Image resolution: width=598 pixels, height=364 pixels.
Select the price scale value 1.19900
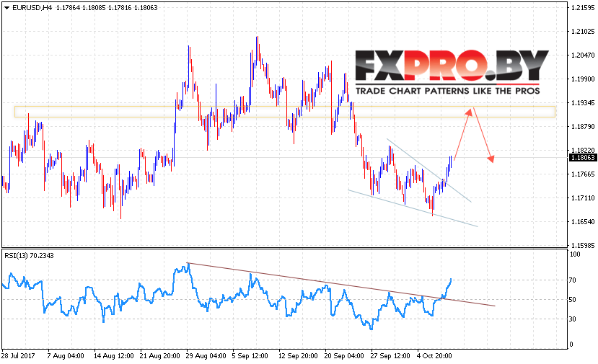[x=583, y=79]
